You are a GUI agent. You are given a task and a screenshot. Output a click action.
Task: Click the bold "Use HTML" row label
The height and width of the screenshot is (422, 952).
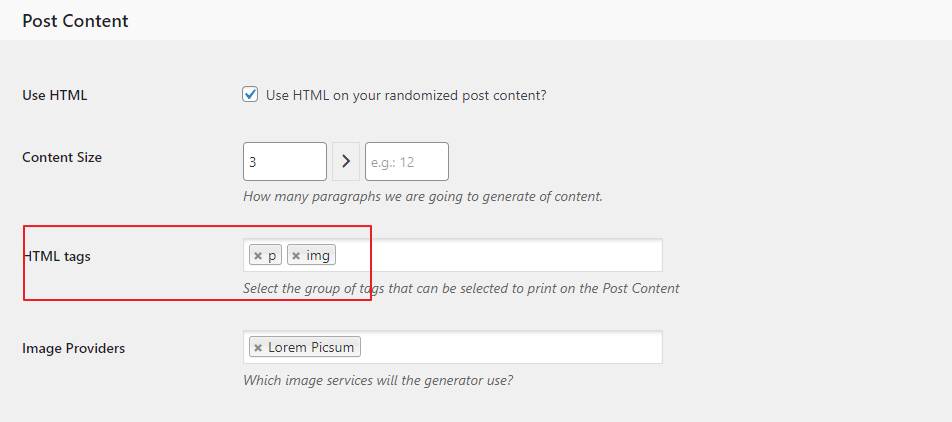tap(55, 96)
